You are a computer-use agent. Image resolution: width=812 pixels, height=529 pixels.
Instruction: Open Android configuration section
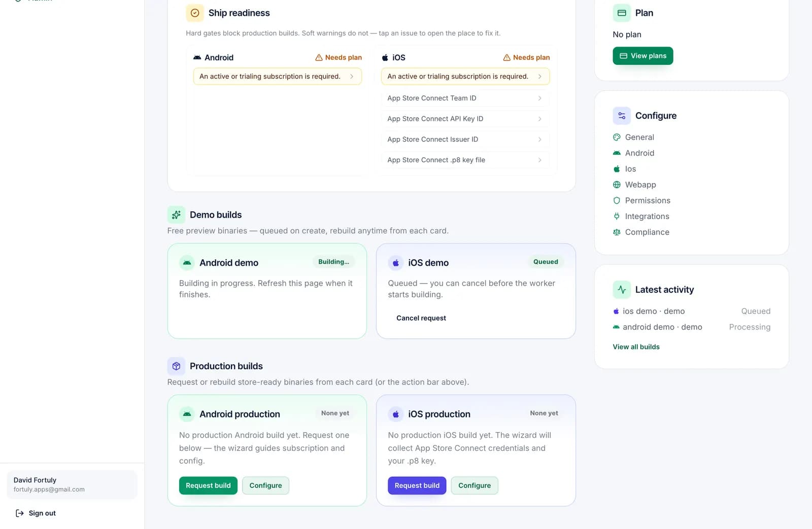click(639, 153)
